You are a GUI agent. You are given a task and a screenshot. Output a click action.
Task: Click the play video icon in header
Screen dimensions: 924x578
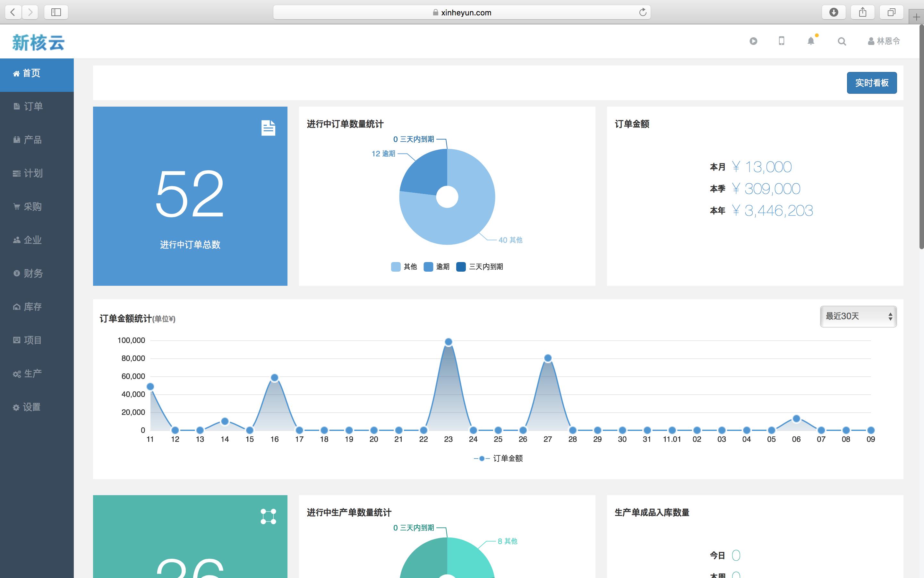point(753,41)
